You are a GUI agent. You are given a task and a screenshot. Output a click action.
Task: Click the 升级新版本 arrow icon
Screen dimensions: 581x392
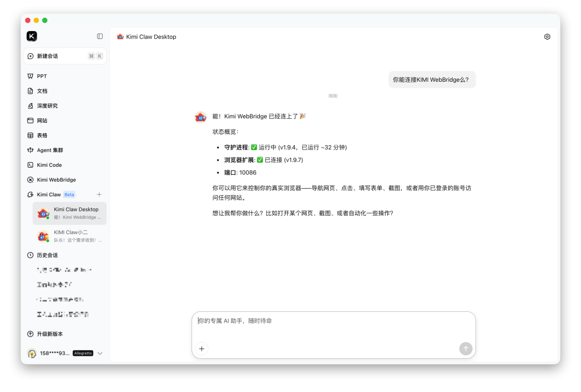(x=30, y=334)
